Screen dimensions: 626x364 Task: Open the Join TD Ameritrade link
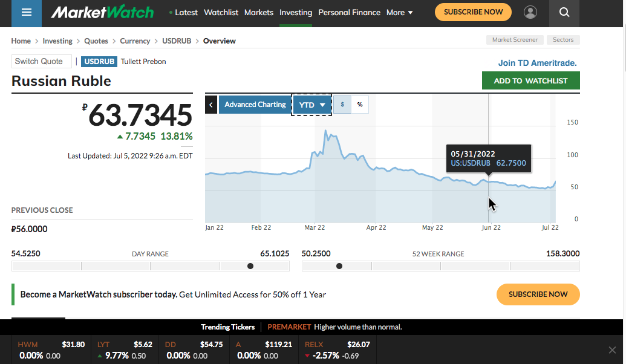pos(537,63)
